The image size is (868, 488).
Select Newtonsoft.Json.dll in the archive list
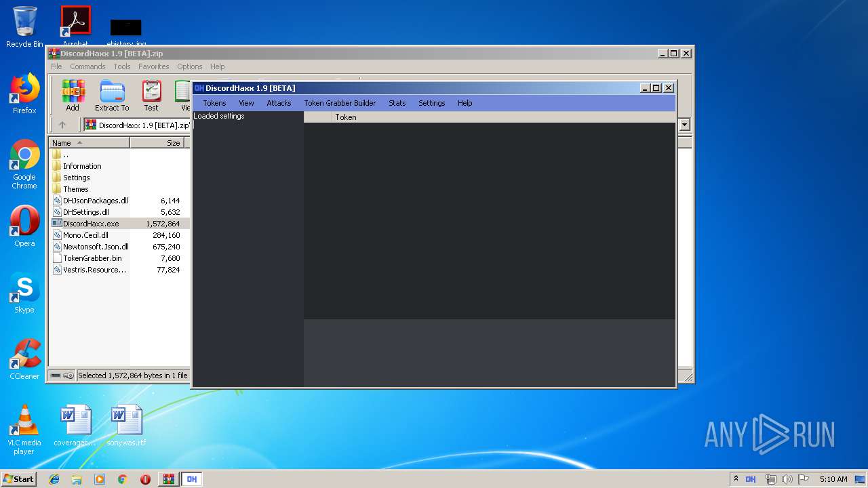(x=119, y=247)
